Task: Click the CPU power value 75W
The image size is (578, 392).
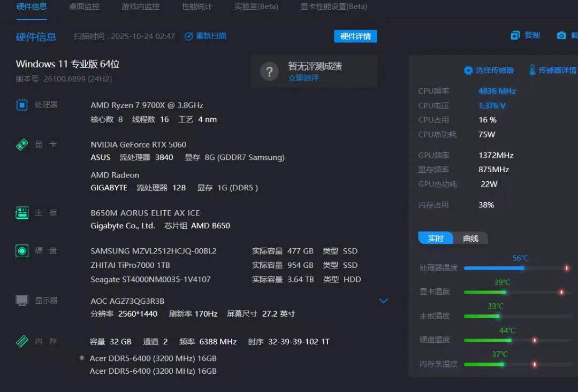Action: coord(486,134)
